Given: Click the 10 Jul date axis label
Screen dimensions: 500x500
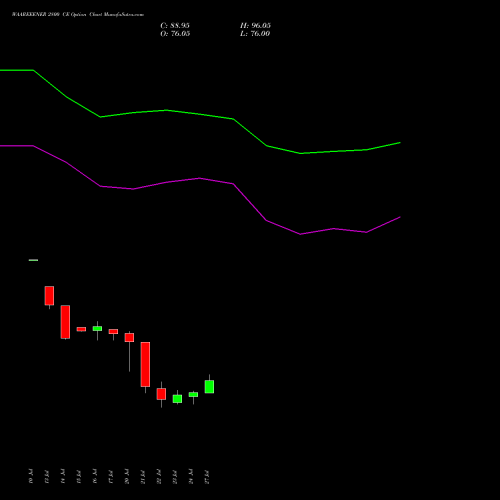Looking at the screenshot, I should (x=31, y=476).
